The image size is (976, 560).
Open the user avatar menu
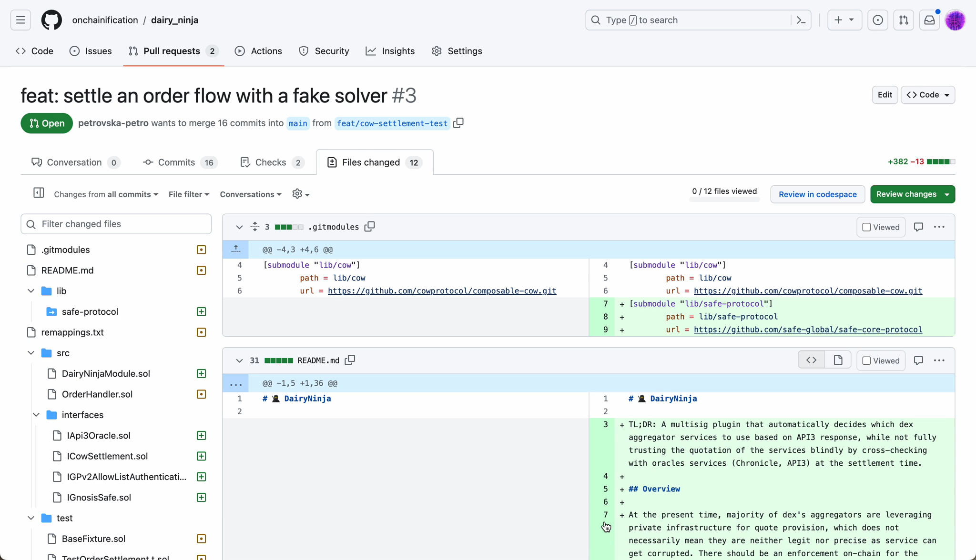(x=955, y=20)
